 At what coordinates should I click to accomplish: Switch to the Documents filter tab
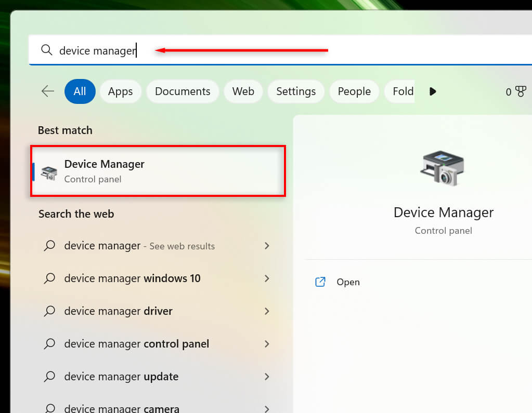coord(183,91)
